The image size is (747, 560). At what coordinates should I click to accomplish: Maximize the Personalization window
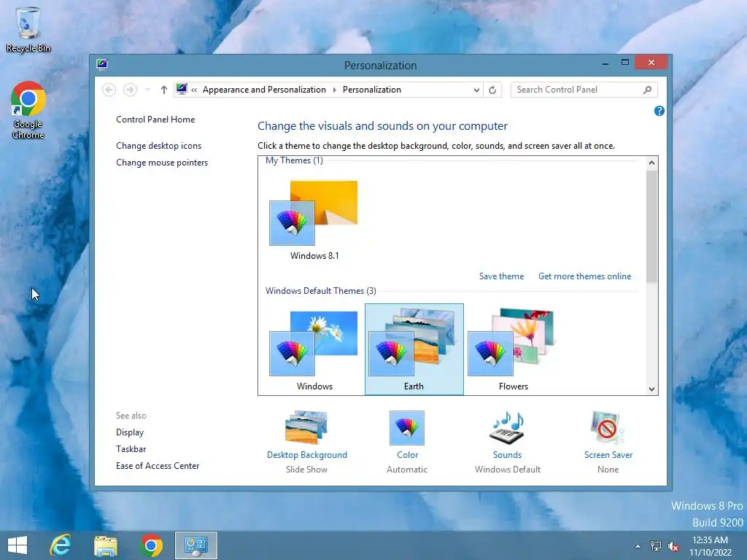click(x=625, y=63)
